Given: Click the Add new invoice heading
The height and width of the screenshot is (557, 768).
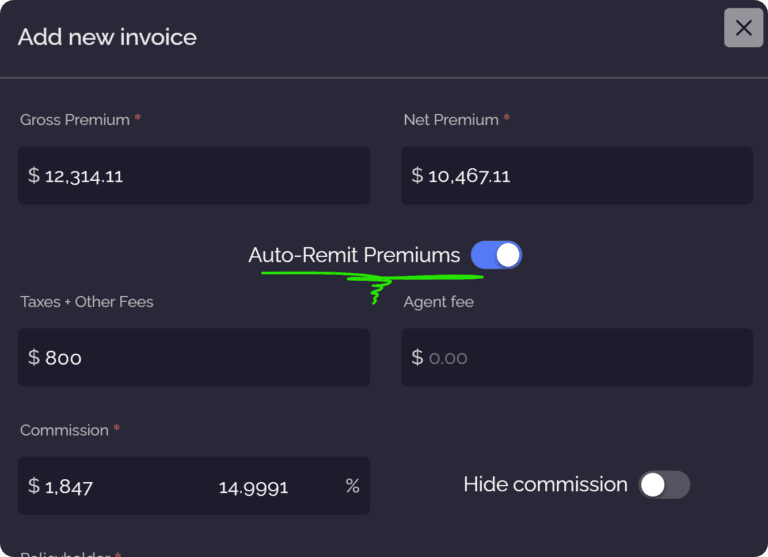Looking at the screenshot, I should pos(107,37).
